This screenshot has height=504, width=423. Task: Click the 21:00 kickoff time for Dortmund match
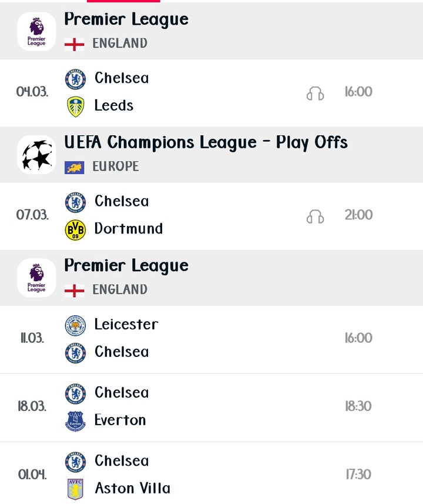(x=358, y=215)
